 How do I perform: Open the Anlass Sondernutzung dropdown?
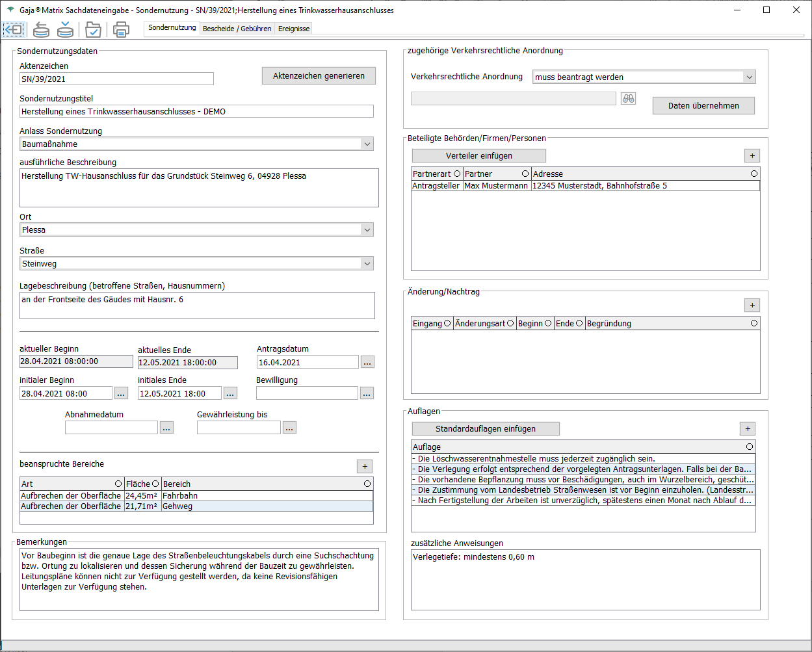(x=367, y=144)
